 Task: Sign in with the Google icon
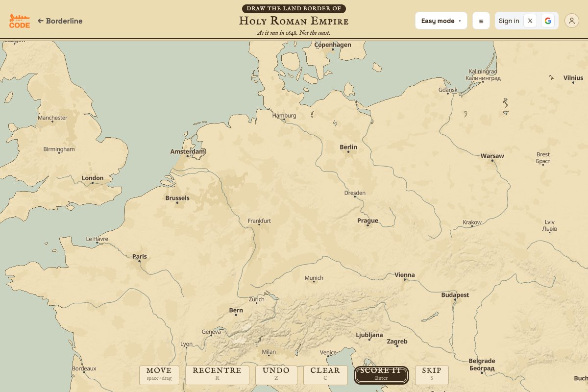click(x=548, y=21)
